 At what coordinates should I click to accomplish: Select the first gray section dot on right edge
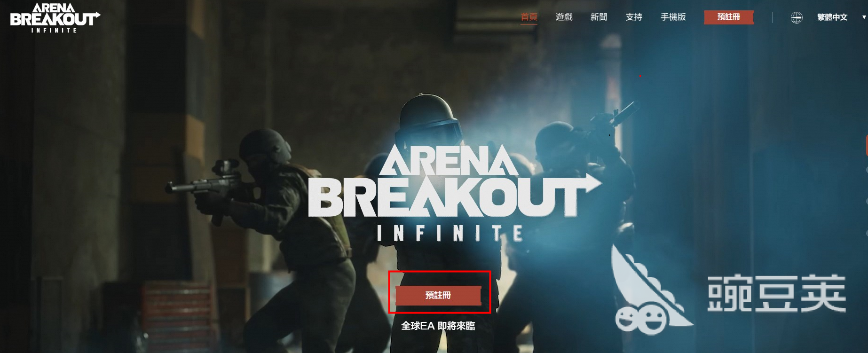tap(867, 170)
